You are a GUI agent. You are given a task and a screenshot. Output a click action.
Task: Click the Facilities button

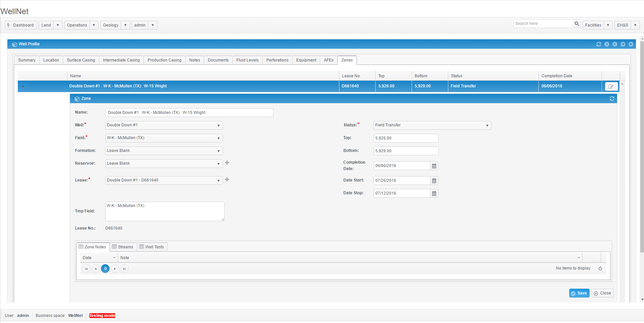tap(593, 25)
